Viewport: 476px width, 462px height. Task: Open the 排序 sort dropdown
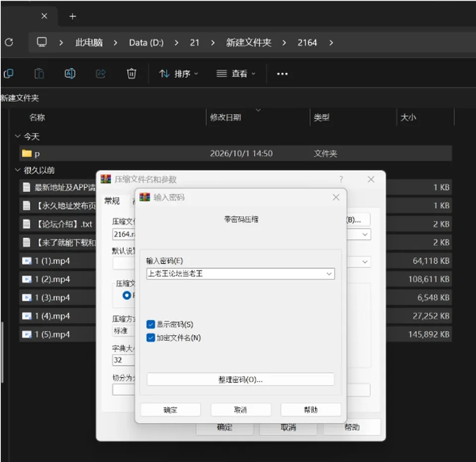(x=179, y=74)
